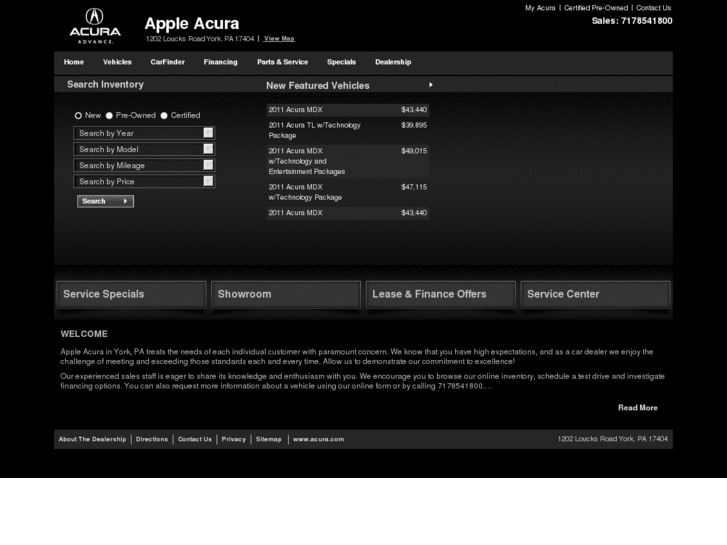Select the 2011 Acura MDX $43,440 first listing
727x545 pixels.
[x=348, y=110]
